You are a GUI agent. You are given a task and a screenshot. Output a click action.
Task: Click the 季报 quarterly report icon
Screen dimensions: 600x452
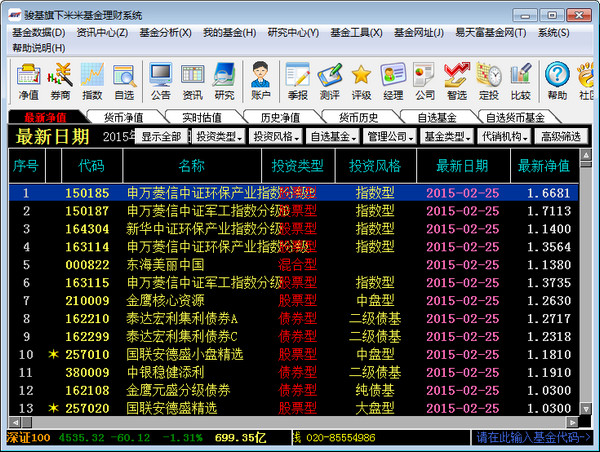(298, 82)
